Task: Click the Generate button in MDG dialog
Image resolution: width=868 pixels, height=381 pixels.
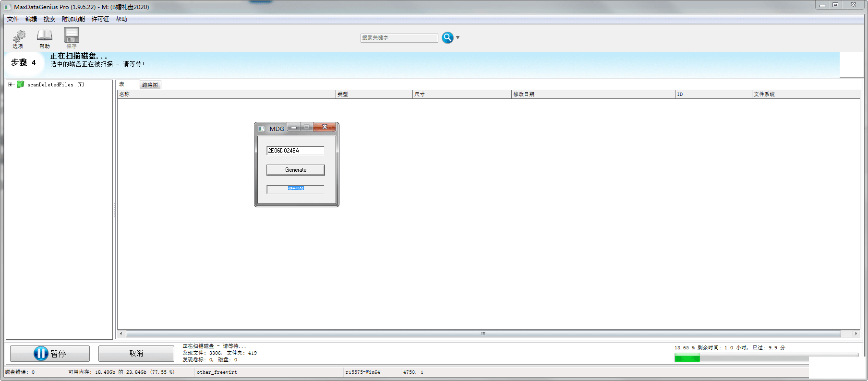Action: (296, 170)
